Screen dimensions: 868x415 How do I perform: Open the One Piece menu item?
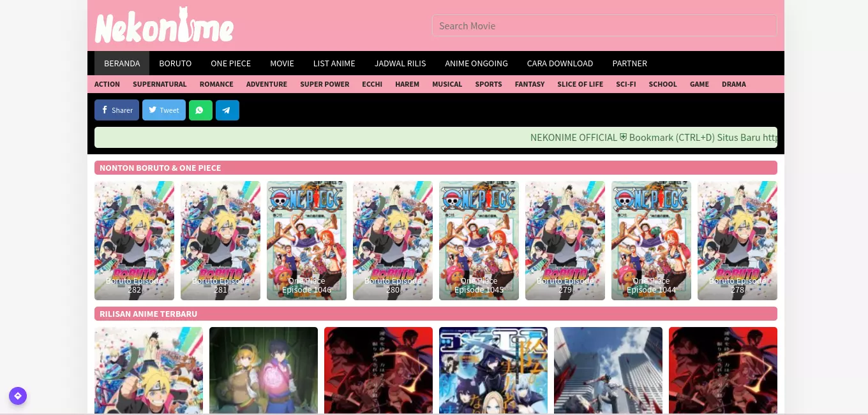click(x=231, y=63)
